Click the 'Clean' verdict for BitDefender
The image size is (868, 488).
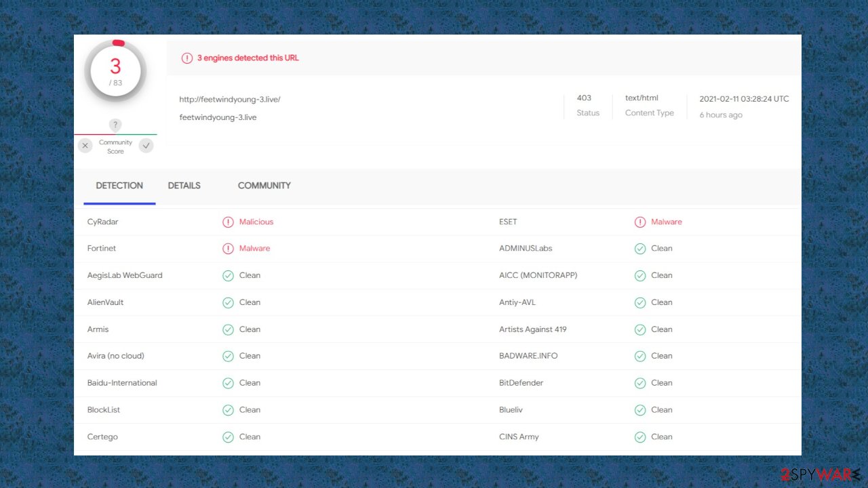tap(662, 384)
